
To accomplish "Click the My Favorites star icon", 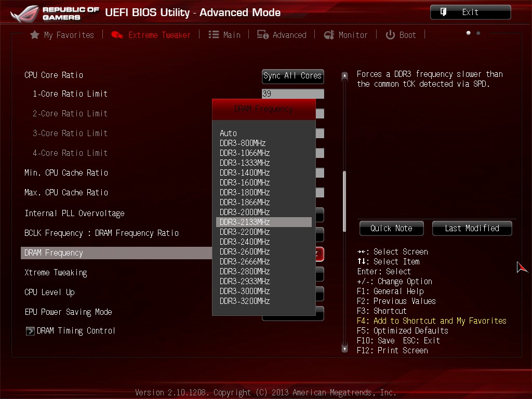I will coord(35,35).
